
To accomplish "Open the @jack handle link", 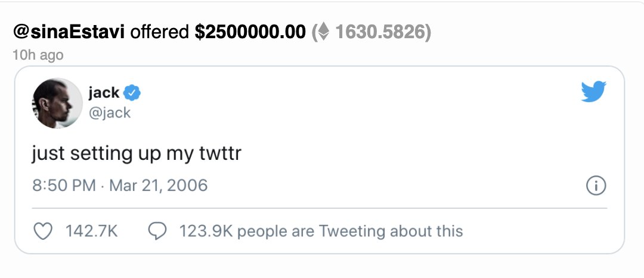I will click(x=109, y=113).
